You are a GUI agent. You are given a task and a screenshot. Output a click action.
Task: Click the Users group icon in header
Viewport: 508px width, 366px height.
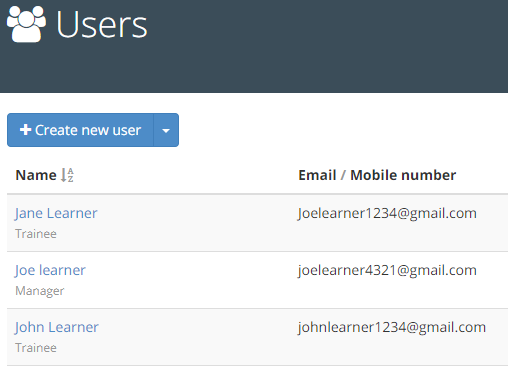pyautogui.click(x=26, y=24)
